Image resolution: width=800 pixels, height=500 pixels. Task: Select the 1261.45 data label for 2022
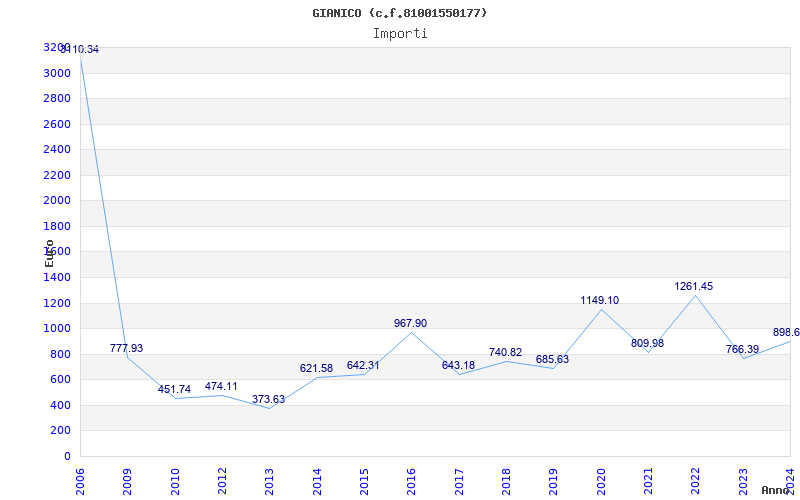point(694,287)
